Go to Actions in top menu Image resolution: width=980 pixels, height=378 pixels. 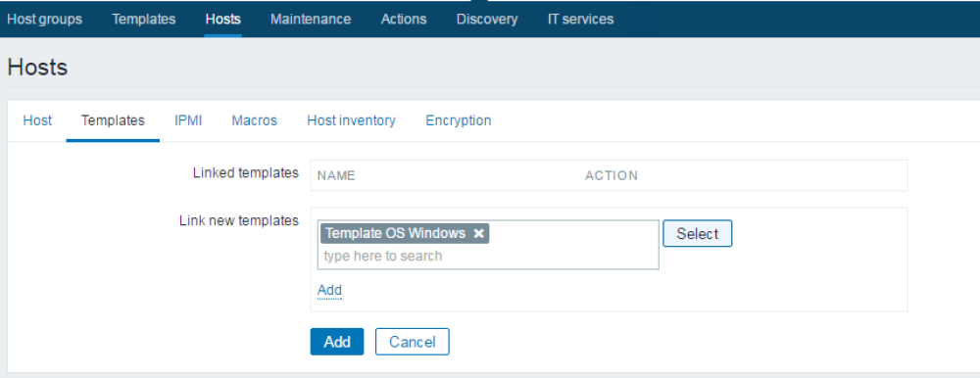[x=404, y=20]
